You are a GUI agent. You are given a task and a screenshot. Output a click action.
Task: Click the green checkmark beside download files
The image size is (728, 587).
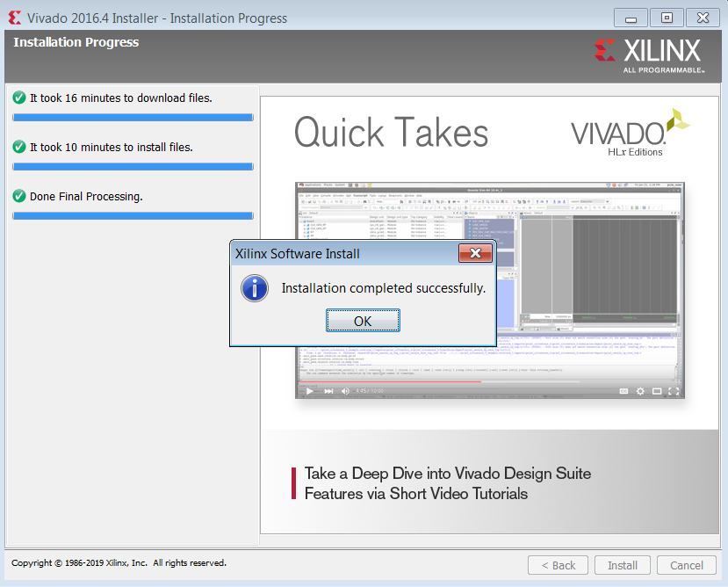point(19,98)
